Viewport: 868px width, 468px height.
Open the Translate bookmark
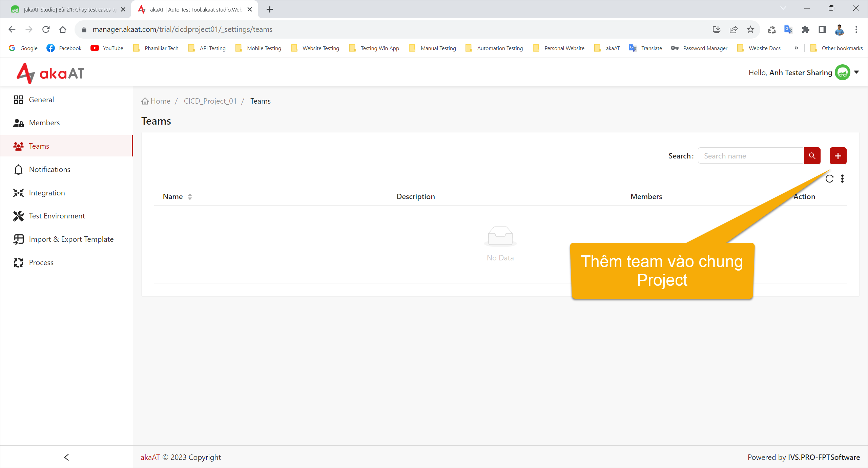point(646,48)
